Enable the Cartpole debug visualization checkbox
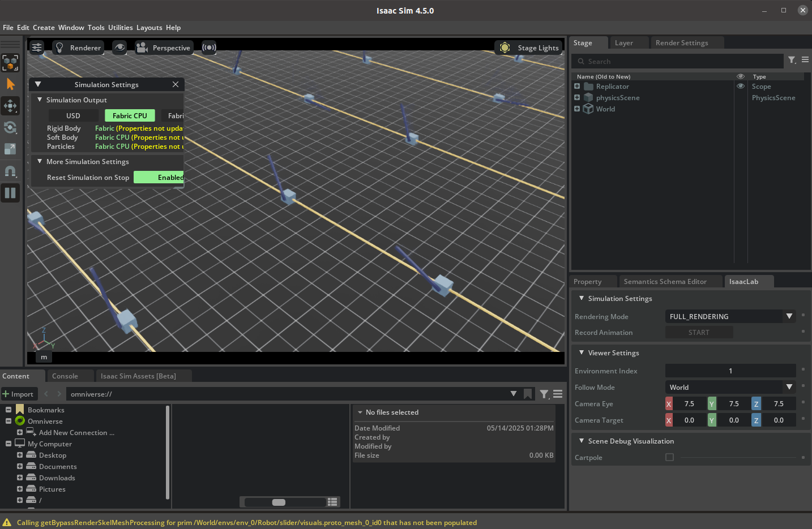Viewport: 812px width, 529px height. tap(669, 457)
